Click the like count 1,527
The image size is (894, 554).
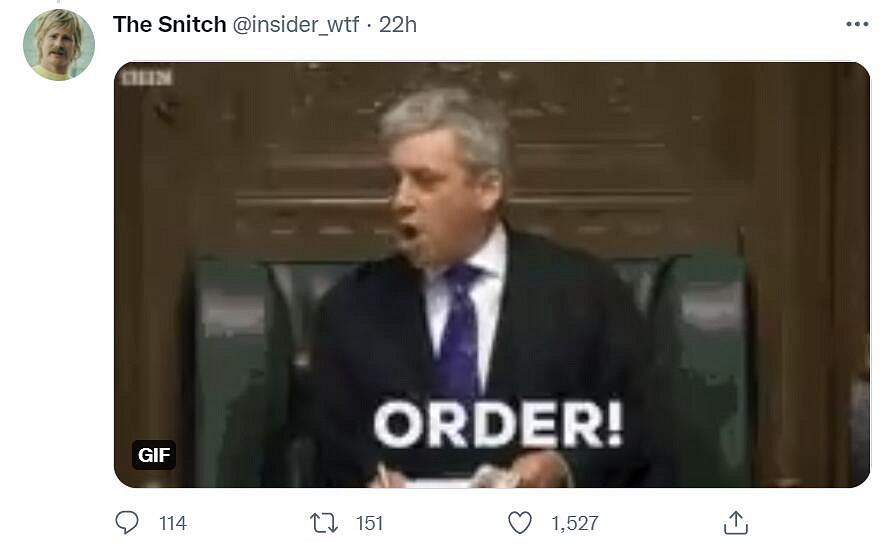click(x=575, y=523)
